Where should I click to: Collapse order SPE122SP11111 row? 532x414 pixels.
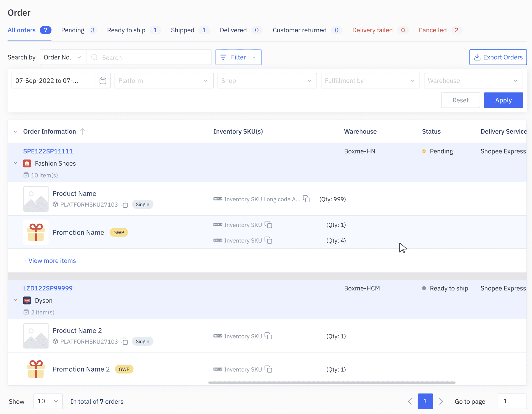pos(15,163)
